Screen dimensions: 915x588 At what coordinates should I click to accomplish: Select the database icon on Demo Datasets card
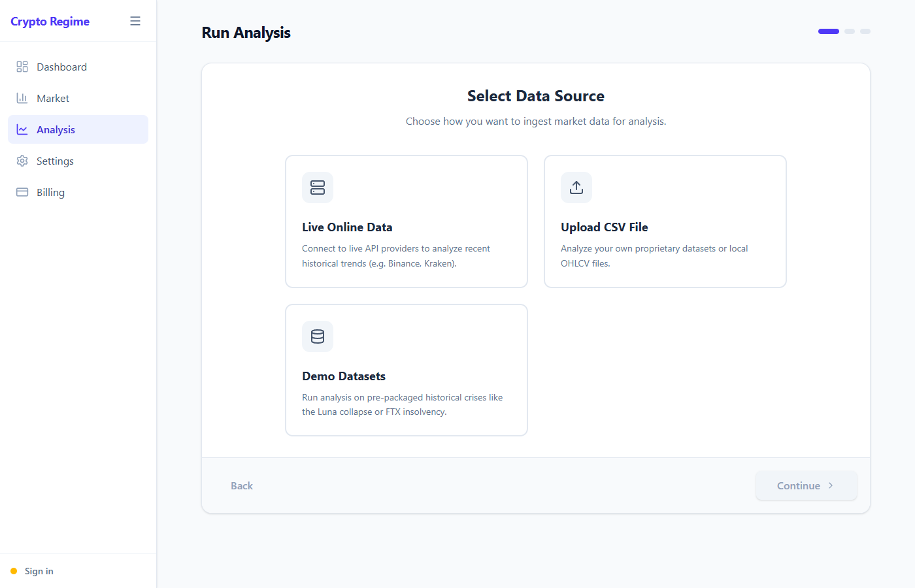coord(318,336)
